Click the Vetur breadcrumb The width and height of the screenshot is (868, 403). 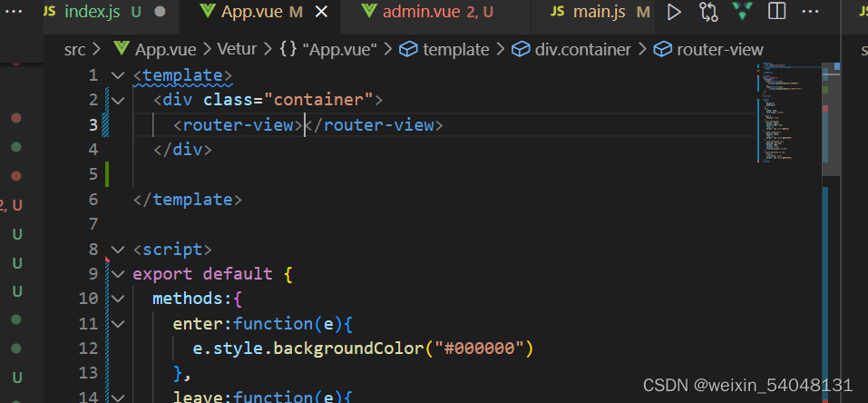pyautogui.click(x=237, y=49)
